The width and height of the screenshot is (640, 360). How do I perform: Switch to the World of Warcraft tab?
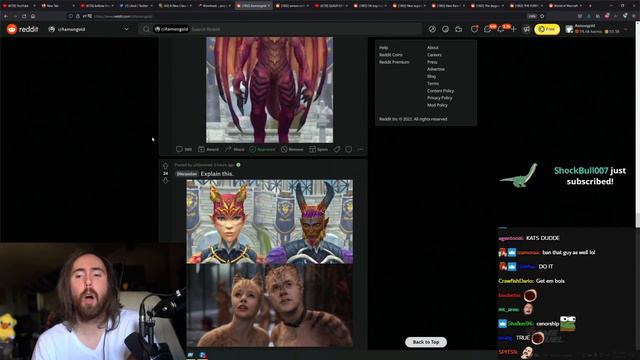565,6
